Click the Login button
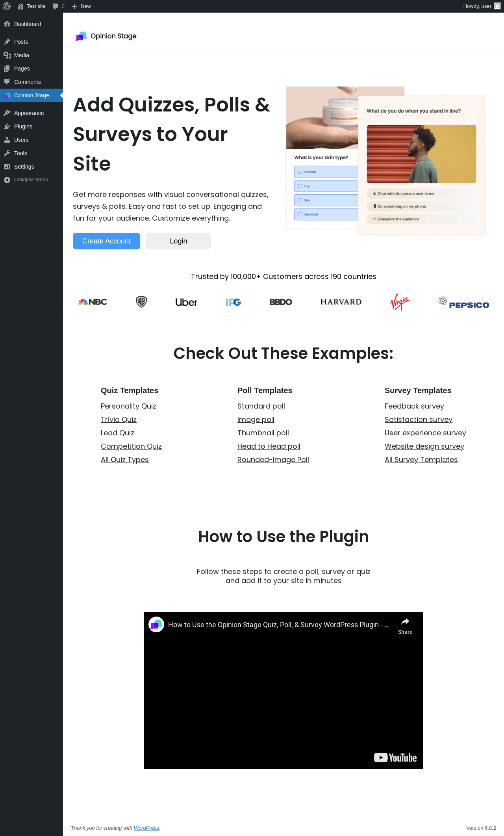Image resolution: width=504 pixels, height=836 pixels. pyautogui.click(x=178, y=241)
